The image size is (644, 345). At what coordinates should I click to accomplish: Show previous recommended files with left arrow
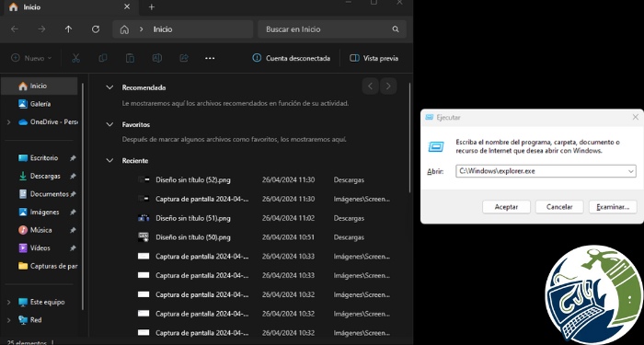[x=370, y=86]
